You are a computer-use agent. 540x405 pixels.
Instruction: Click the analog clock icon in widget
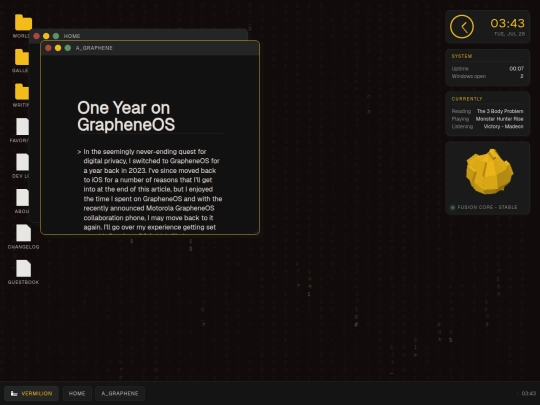tap(462, 27)
